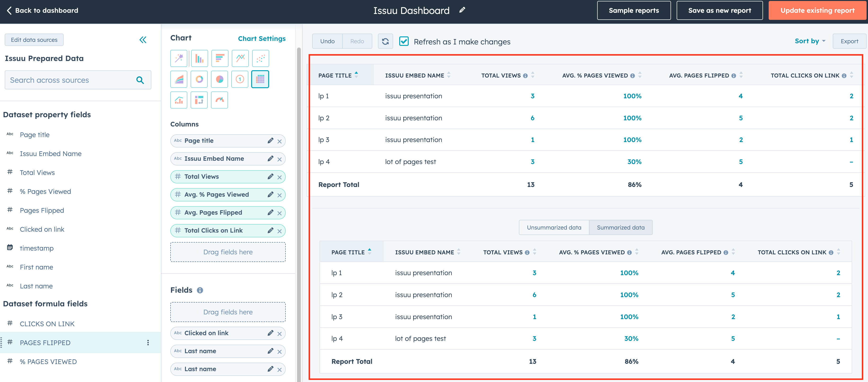Click the 30% value in lower table
Viewport: 868px width, 382px height.
coord(631,339)
